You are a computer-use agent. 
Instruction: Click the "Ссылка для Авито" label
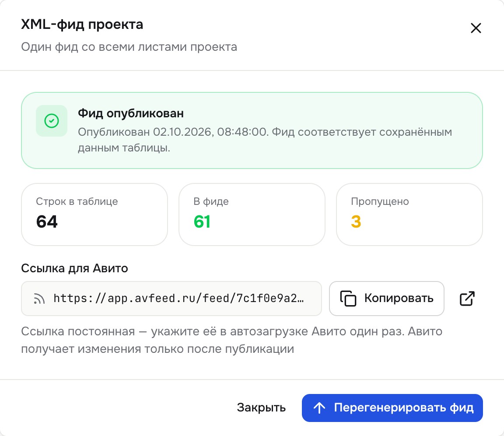[74, 268]
